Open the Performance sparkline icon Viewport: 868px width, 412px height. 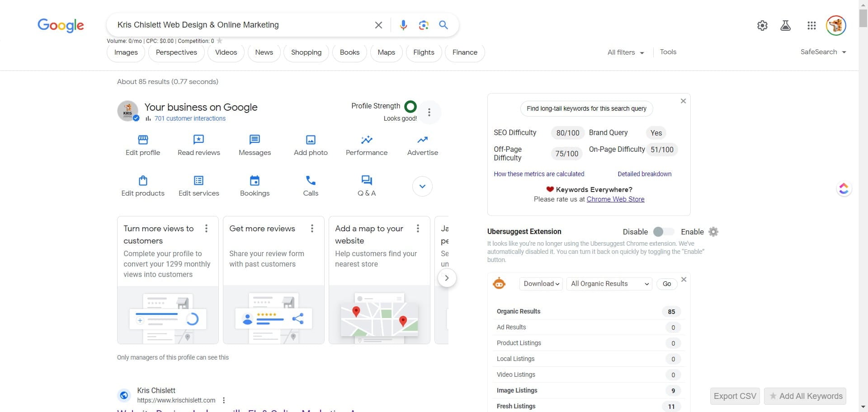coord(367,140)
